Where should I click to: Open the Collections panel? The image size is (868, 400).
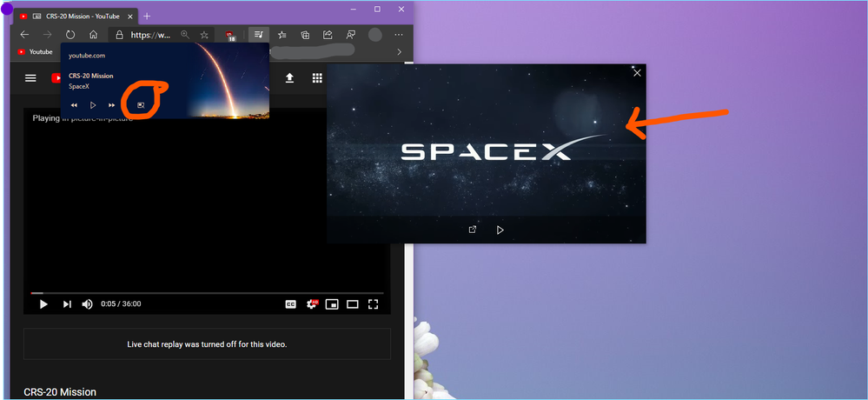(305, 35)
